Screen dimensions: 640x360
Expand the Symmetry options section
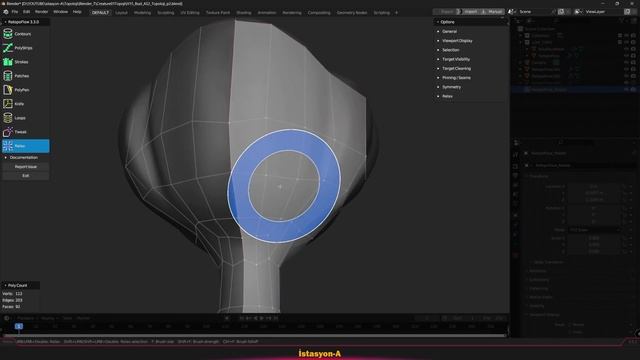(451, 87)
